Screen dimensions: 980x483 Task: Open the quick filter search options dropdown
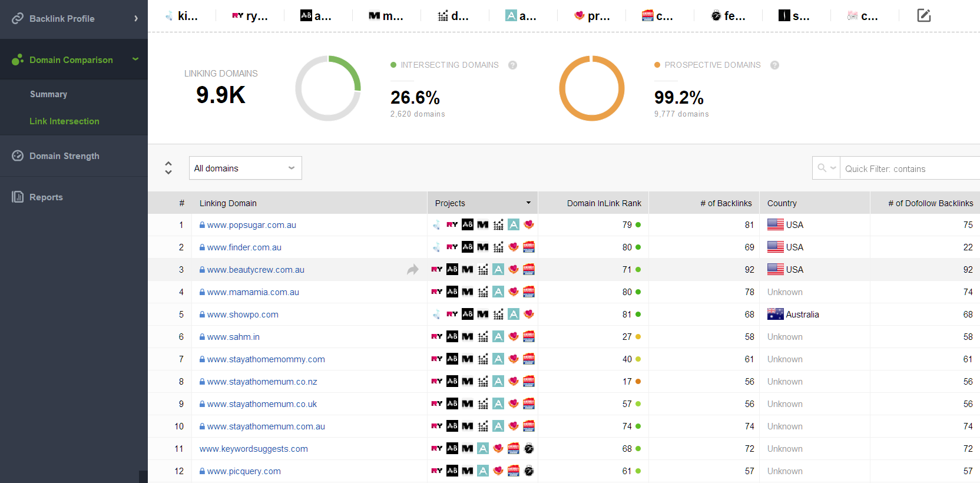[826, 168]
